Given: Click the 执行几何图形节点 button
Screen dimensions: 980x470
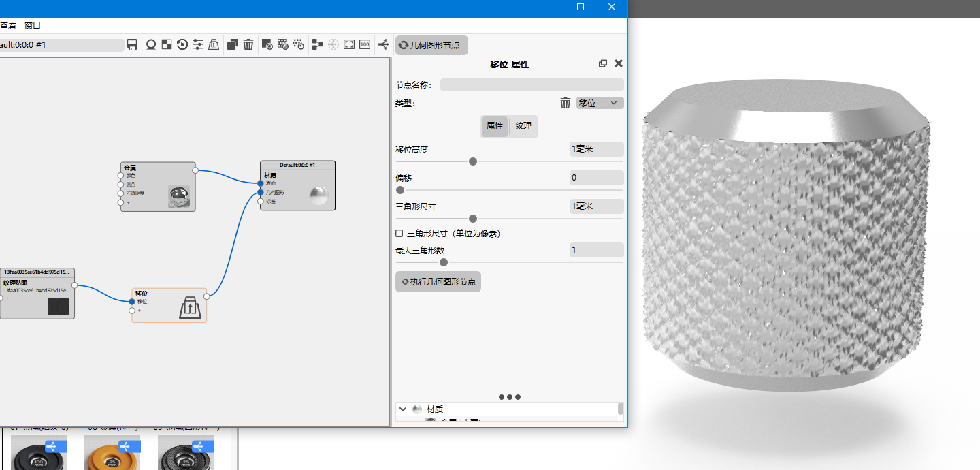Looking at the screenshot, I should pos(438,282).
